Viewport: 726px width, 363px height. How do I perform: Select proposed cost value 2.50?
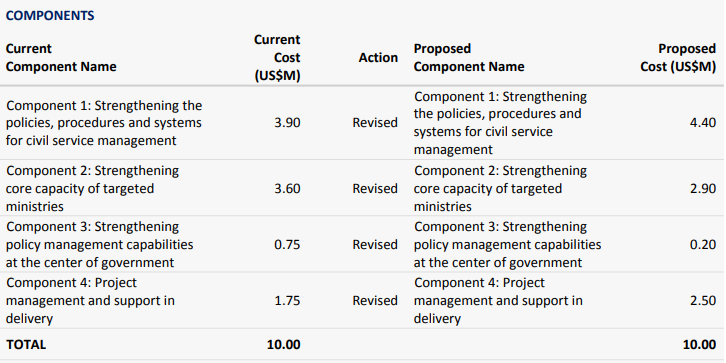pyautogui.click(x=703, y=300)
